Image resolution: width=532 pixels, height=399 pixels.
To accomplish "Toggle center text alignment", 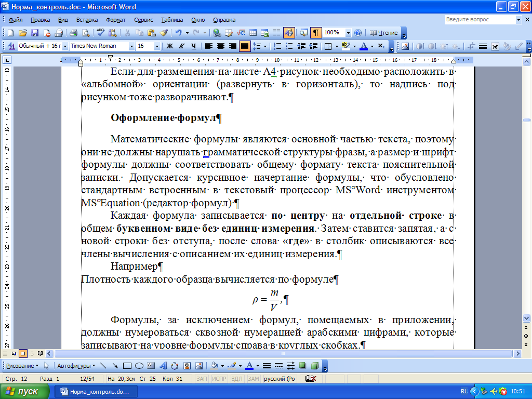I will click(220, 46).
